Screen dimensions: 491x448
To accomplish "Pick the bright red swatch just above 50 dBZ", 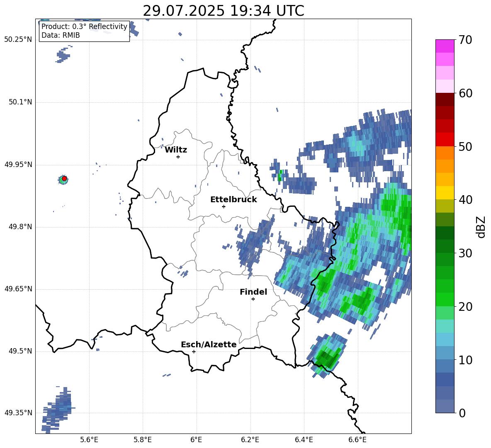I will [445, 140].
